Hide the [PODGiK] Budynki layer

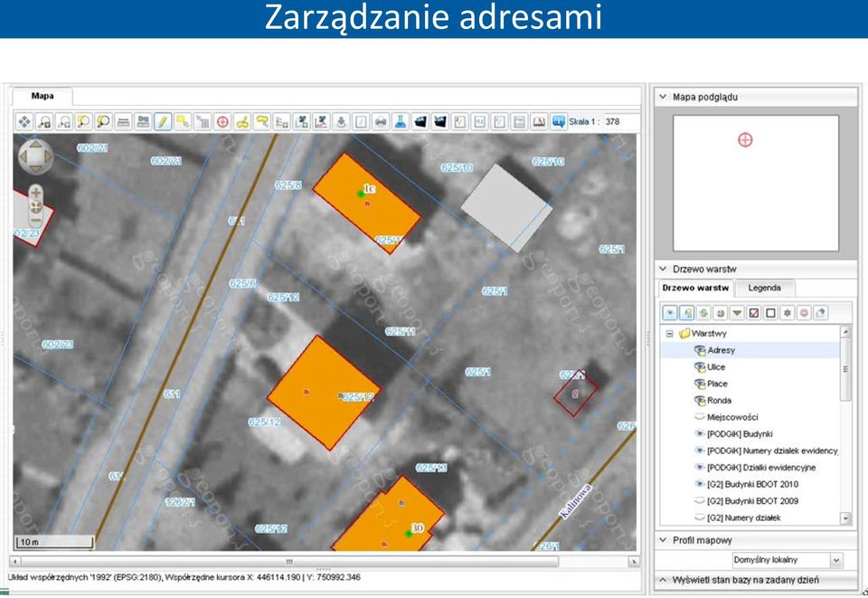pyautogui.click(x=700, y=433)
